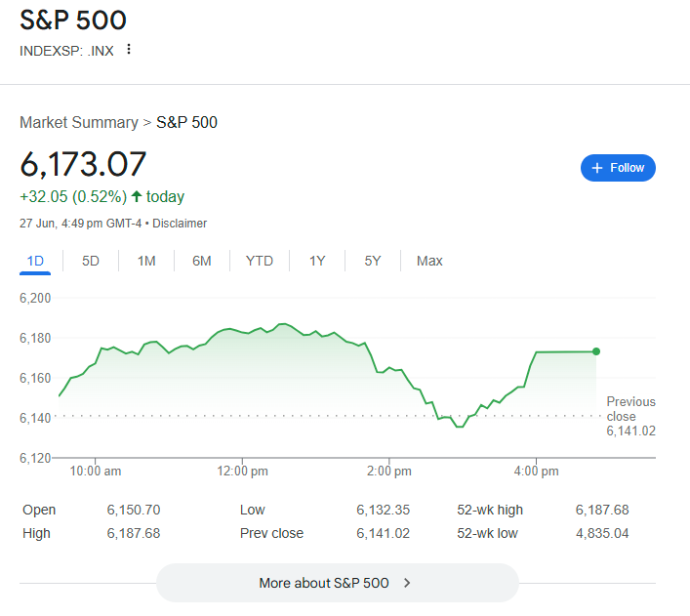Click the 27 Jun, 4:49 pm GMT-4 timestamp
The width and height of the screenshot is (690, 616).
point(81,224)
